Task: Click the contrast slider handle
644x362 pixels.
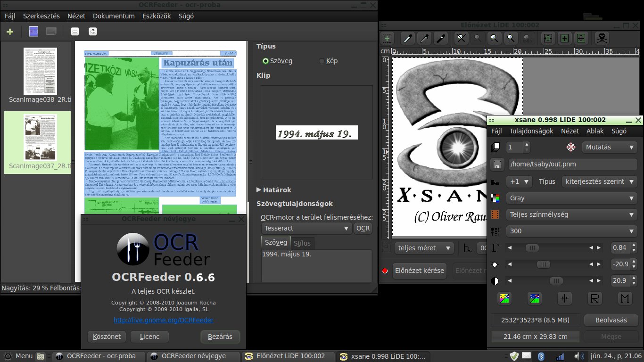Action: pyautogui.click(x=556, y=281)
